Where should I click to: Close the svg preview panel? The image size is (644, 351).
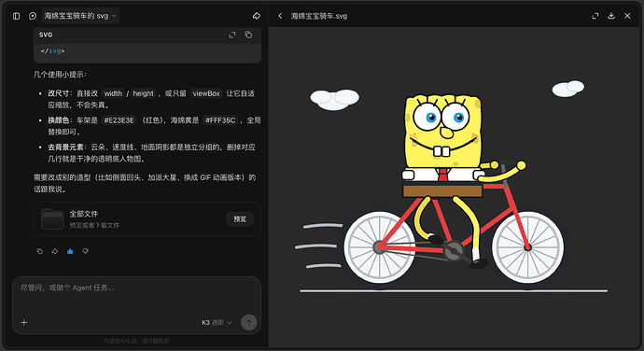tap(627, 16)
